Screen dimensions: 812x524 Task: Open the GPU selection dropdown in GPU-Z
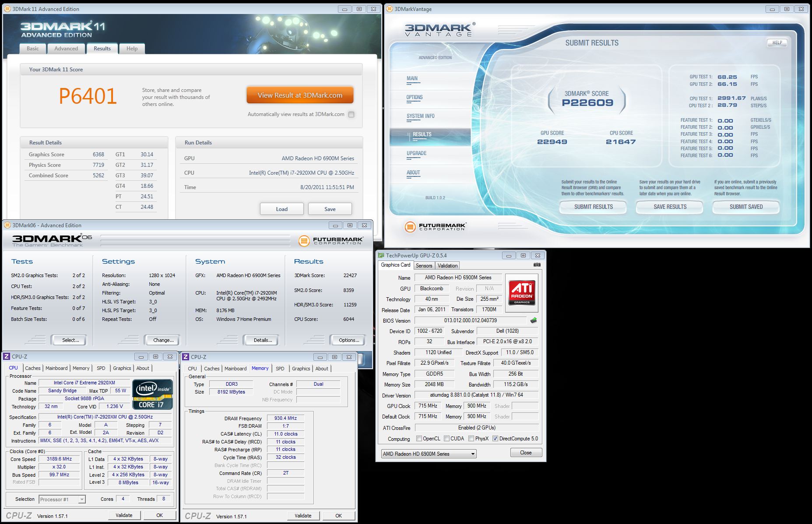pyautogui.click(x=429, y=454)
